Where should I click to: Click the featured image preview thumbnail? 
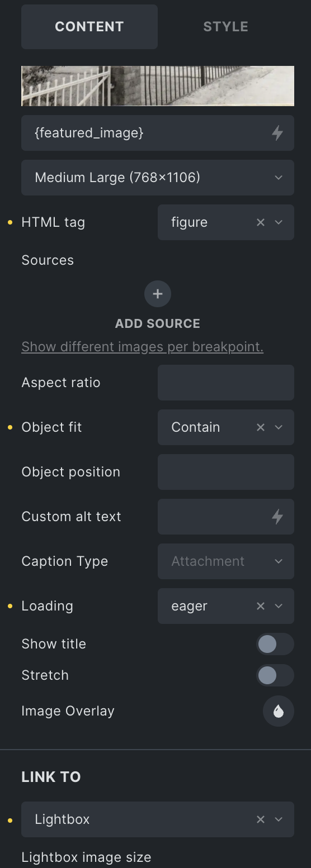158,86
